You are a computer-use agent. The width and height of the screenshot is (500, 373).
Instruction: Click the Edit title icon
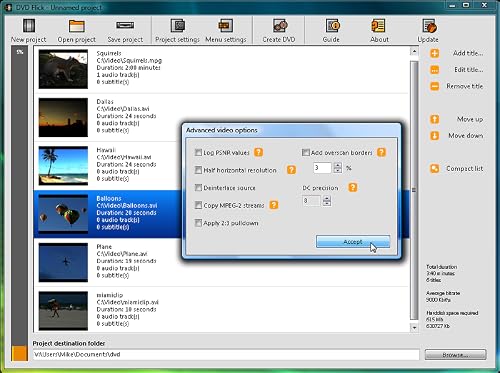(x=434, y=70)
